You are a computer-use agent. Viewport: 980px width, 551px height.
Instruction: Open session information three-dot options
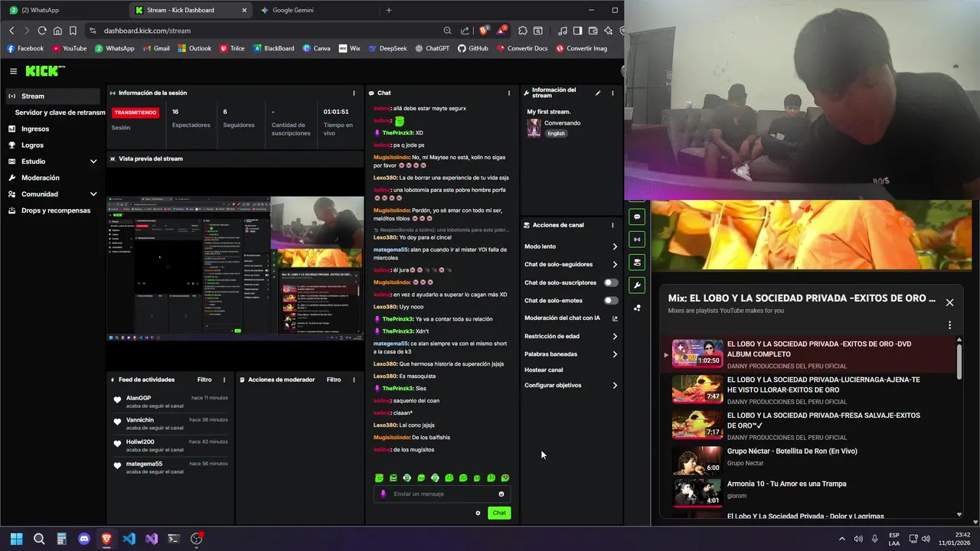point(353,93)
